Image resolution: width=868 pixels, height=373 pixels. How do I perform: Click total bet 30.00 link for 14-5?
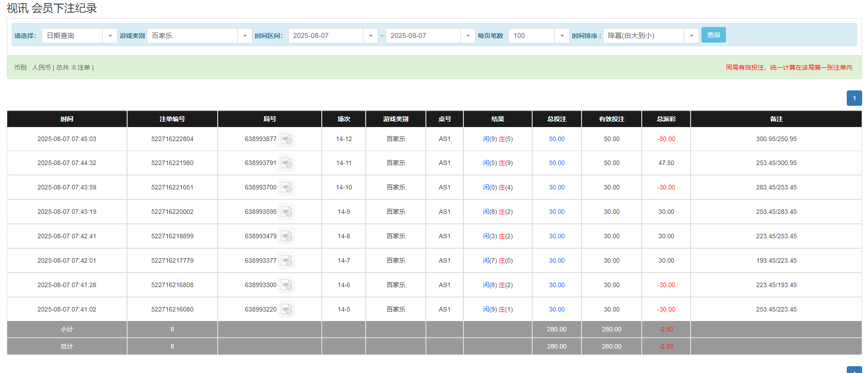[557, 310]
